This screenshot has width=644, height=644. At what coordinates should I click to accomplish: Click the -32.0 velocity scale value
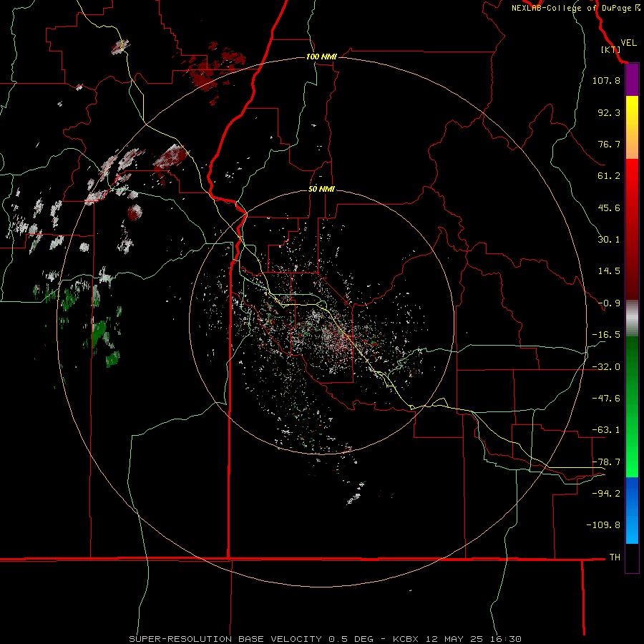(x=606, y=367)
